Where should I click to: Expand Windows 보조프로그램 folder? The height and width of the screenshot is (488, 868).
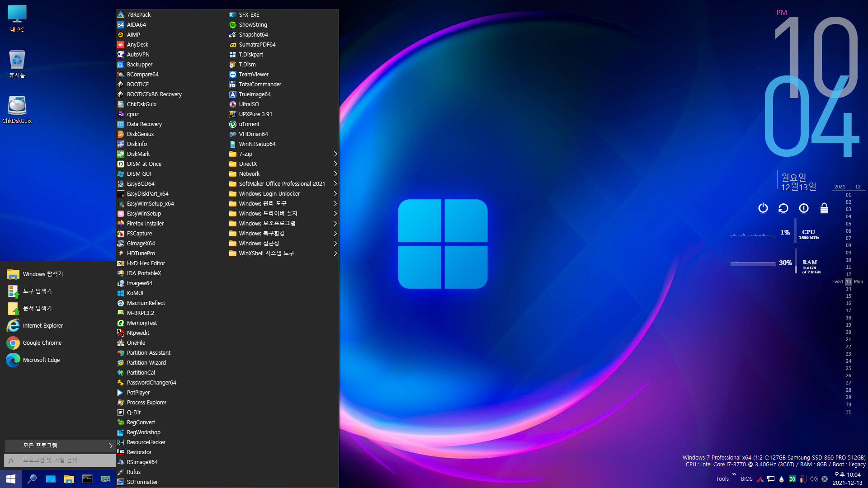coord(283,224)
